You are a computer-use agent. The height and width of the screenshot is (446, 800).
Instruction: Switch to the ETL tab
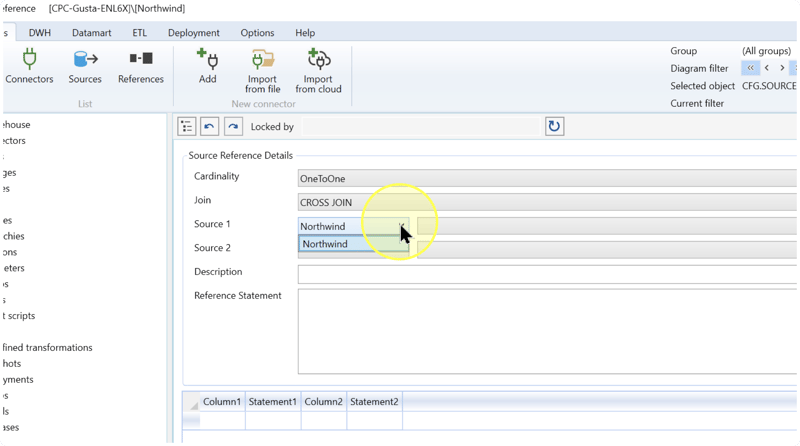pos(139,33)
